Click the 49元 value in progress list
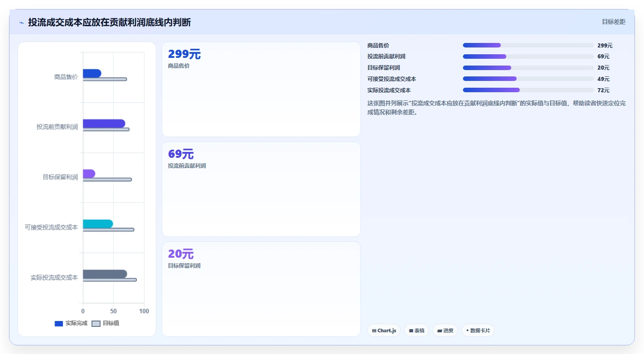This screenshot has height=354, width=644. pos(603,79)
